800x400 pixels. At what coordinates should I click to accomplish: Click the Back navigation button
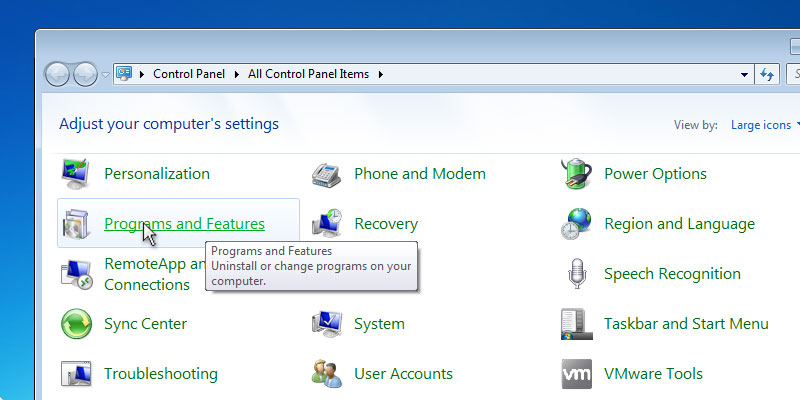pos(58,74)
